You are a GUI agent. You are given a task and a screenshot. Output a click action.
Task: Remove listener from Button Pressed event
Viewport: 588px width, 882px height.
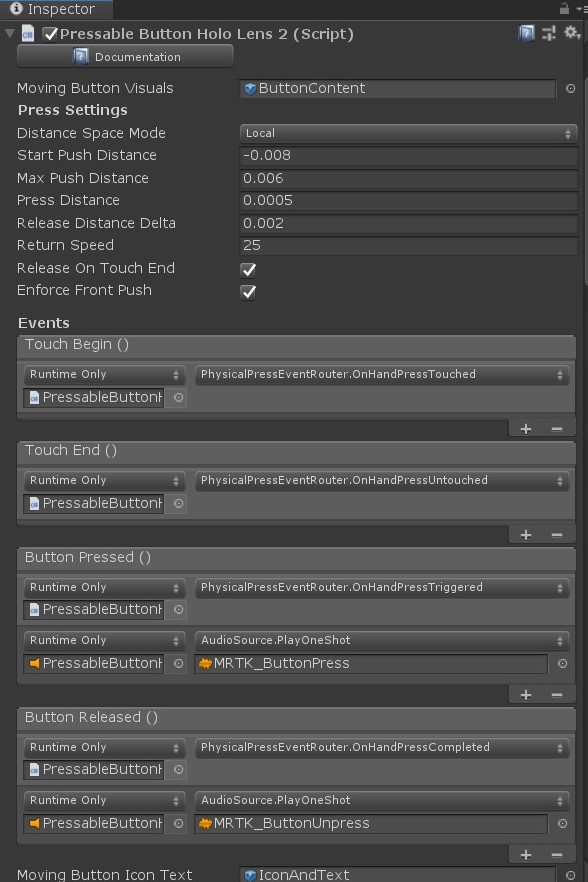557,695
